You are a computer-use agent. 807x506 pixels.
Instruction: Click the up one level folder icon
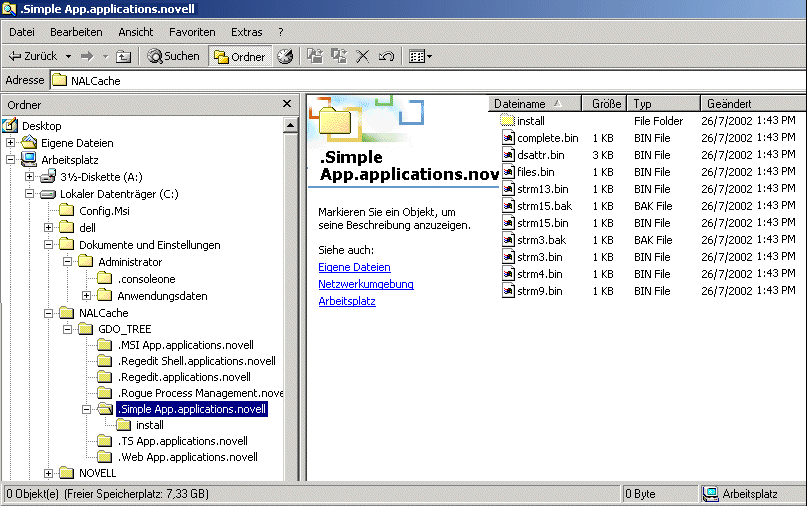pos(124,57)
